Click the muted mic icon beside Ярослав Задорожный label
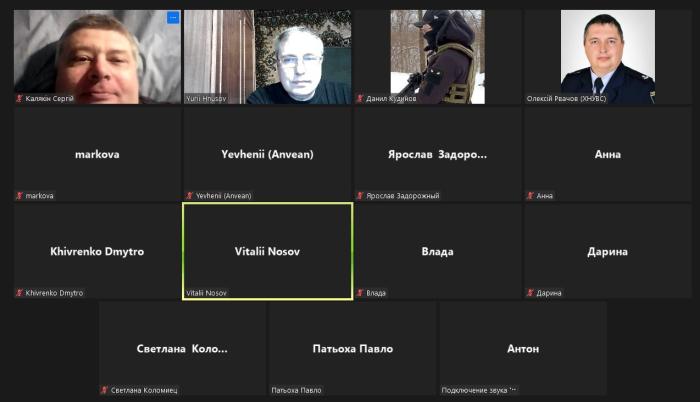Image resolution: width=700 pixels, height=402 pixels. click(x=360, y=196)
